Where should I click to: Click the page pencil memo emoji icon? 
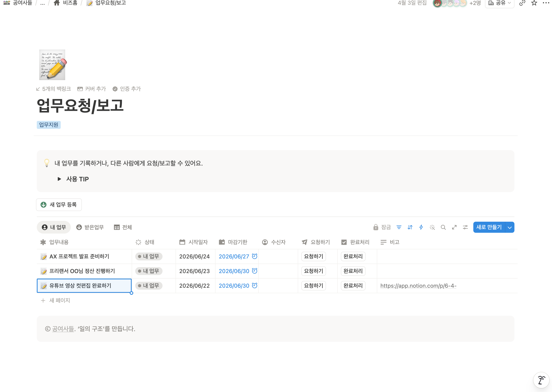tap(52, 65)
